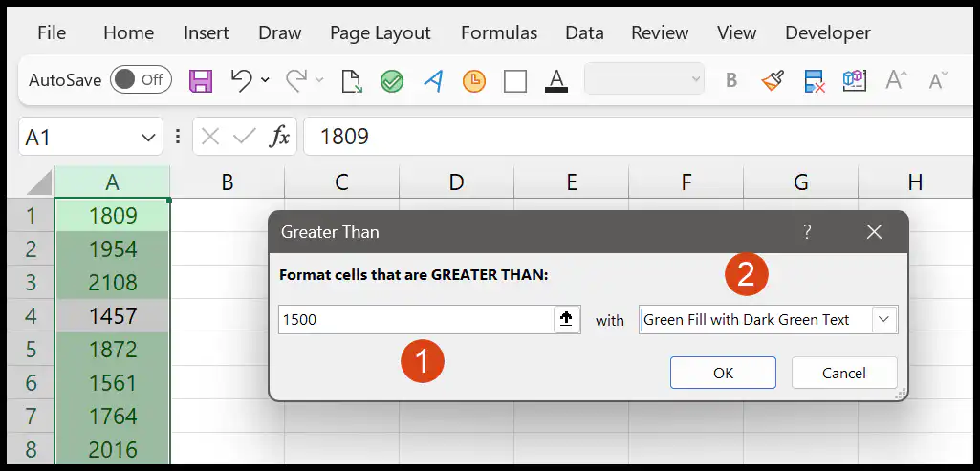Screen dimensions: 980x471
Task: Click the formula bar Enter checkmark icon
Action: pyautogui.click(x=243, y=137)
